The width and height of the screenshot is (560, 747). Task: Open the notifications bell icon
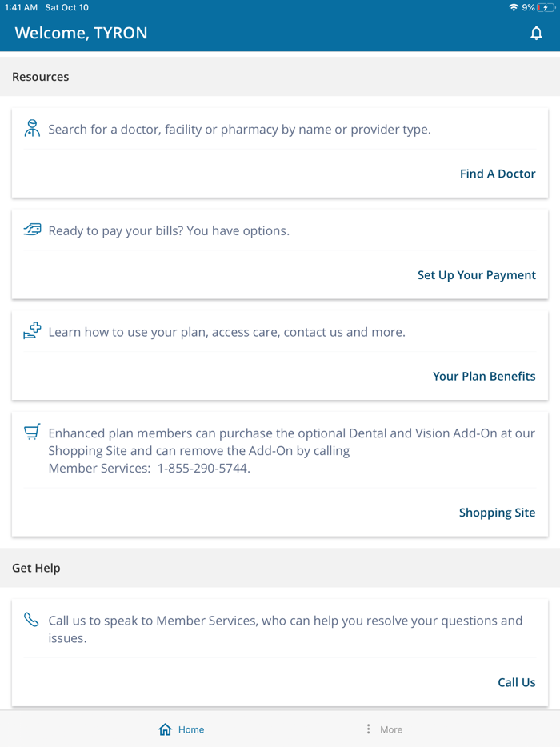click(x=537, y=34)
